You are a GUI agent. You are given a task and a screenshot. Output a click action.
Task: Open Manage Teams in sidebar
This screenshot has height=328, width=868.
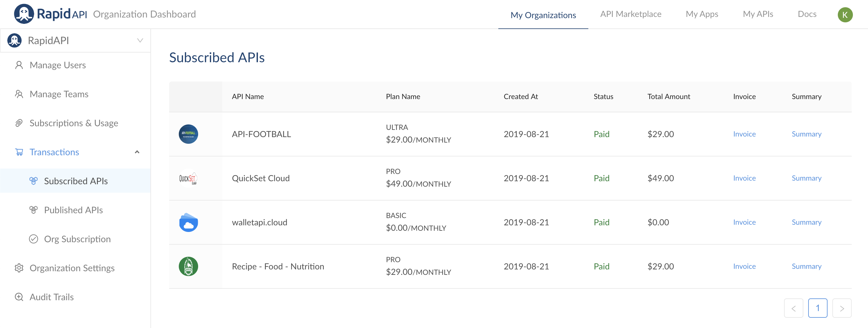coord(59,94)
